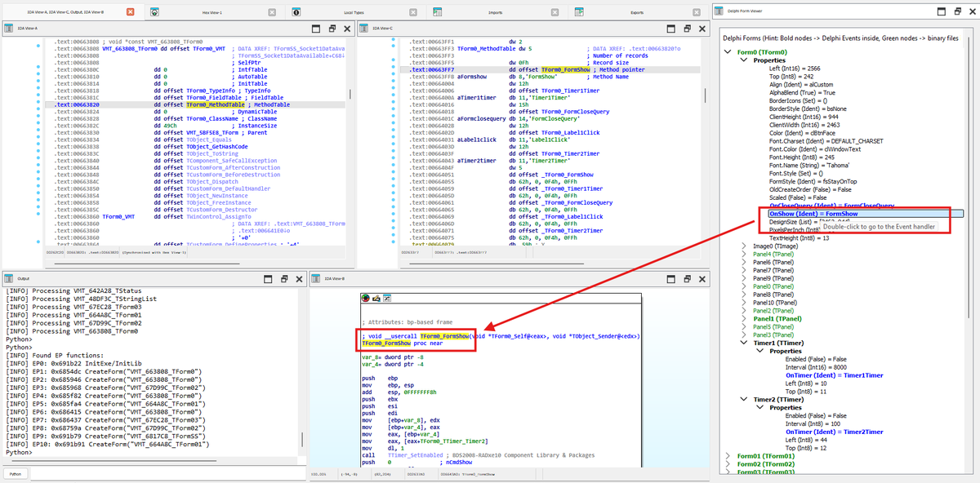Collapse Form0 Properties node
980x483 pixels.
coord(743,60)
